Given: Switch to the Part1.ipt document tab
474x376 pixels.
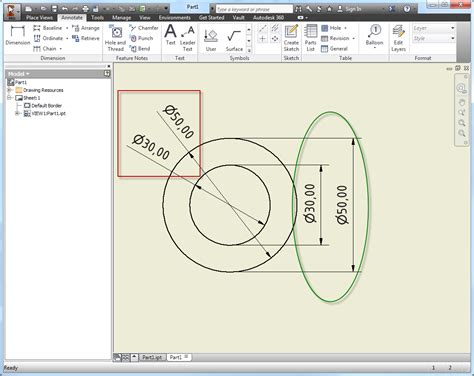Looking at the screenshot, I should pos(152,357).
